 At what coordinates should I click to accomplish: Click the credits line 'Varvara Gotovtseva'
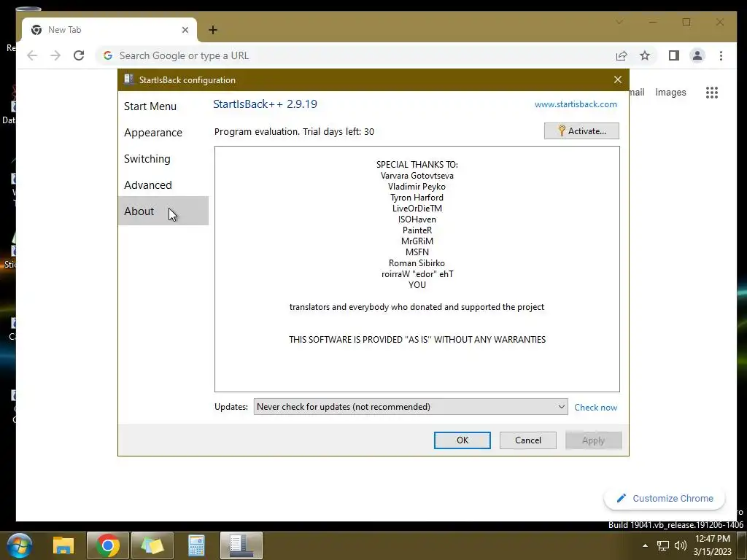tap(417, 176)
